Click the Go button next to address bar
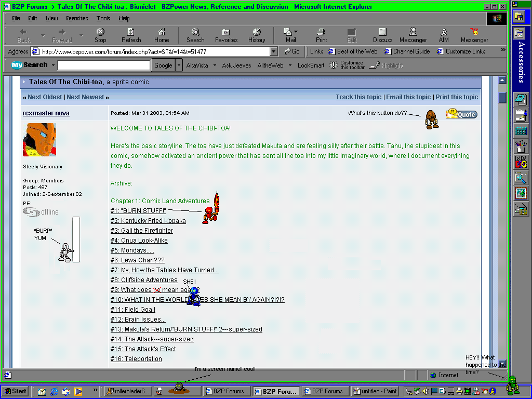Viewport: 532px width, 399px height. (292, 51)
